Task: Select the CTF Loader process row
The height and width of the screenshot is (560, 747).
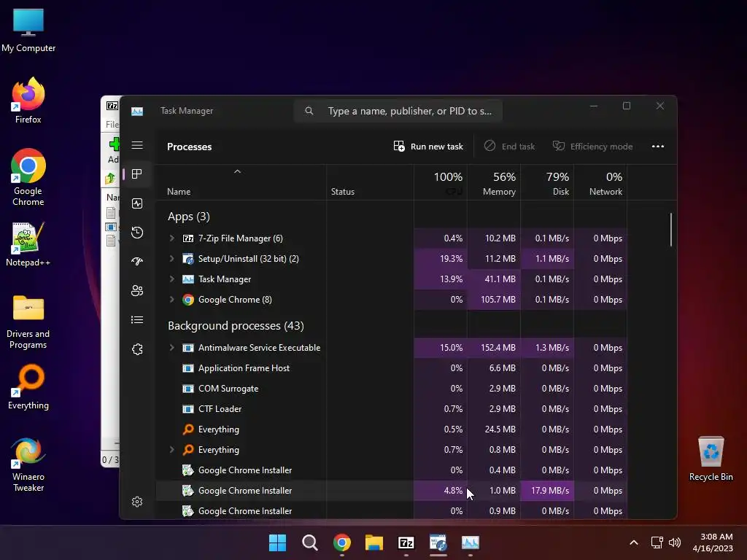Action: (x=392, y=409)
